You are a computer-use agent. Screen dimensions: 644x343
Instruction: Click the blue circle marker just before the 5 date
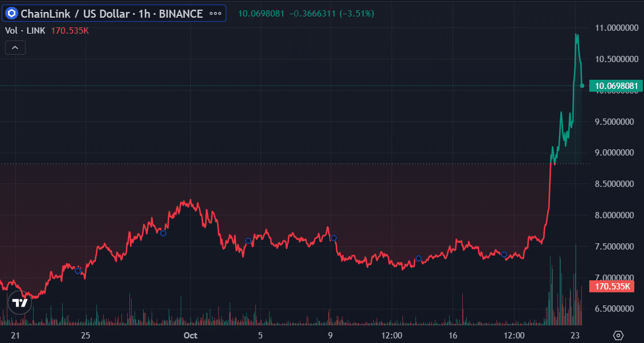pyautogui.click(x=248, y=240)
